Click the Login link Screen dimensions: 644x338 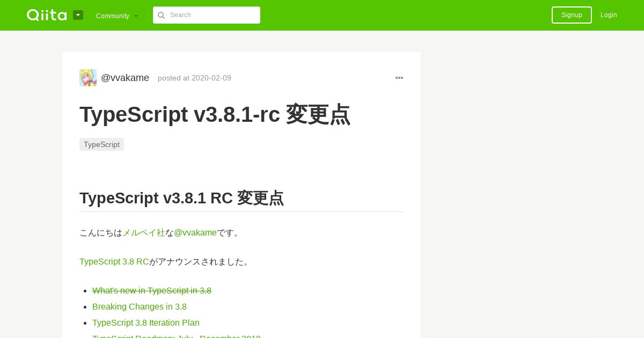click(609, 15)
